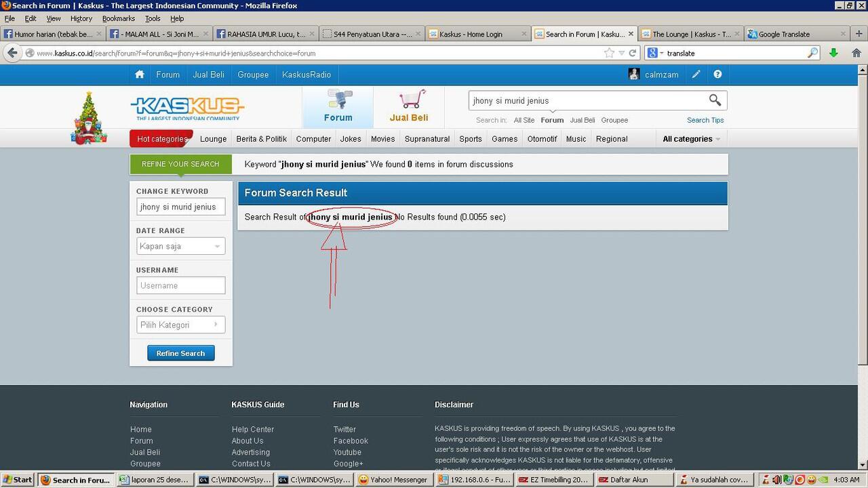The height and width of the screenshot is (488, 868).
Task: Close the Kaskus - Home Login tab
Action: 524,34
